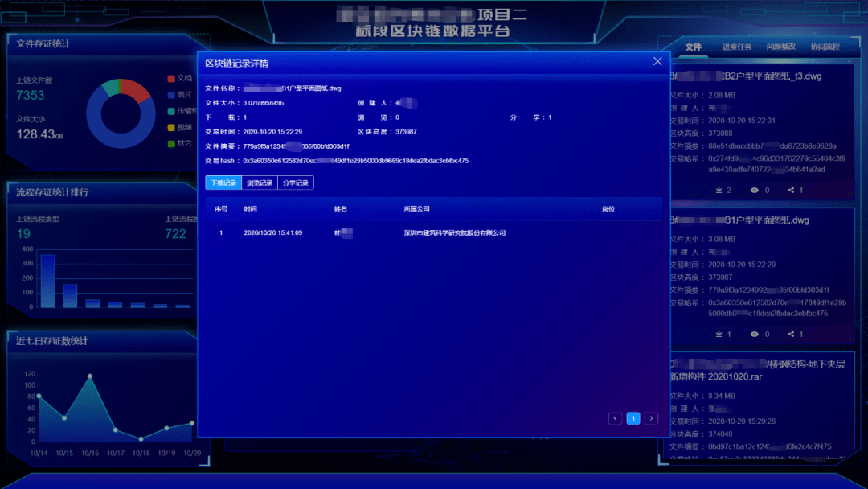Click the share icon on the B1 file card

click(x=792, y=335)
